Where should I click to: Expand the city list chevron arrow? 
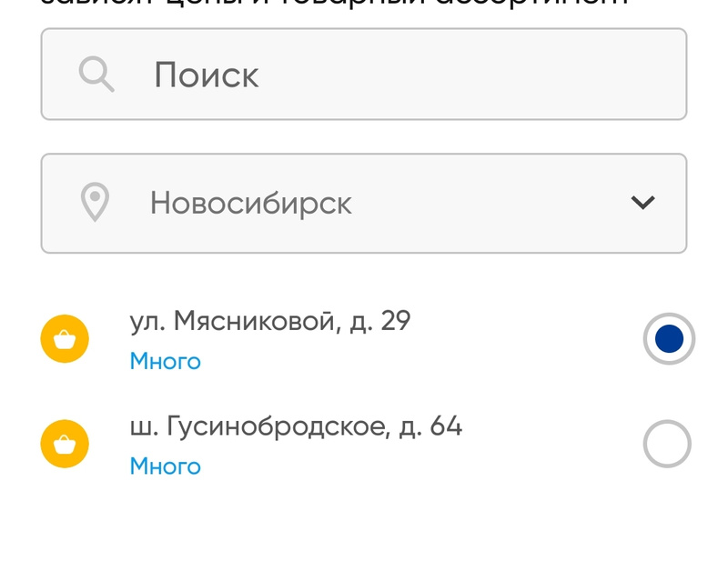pyautogui.click(x=642, y=203)
